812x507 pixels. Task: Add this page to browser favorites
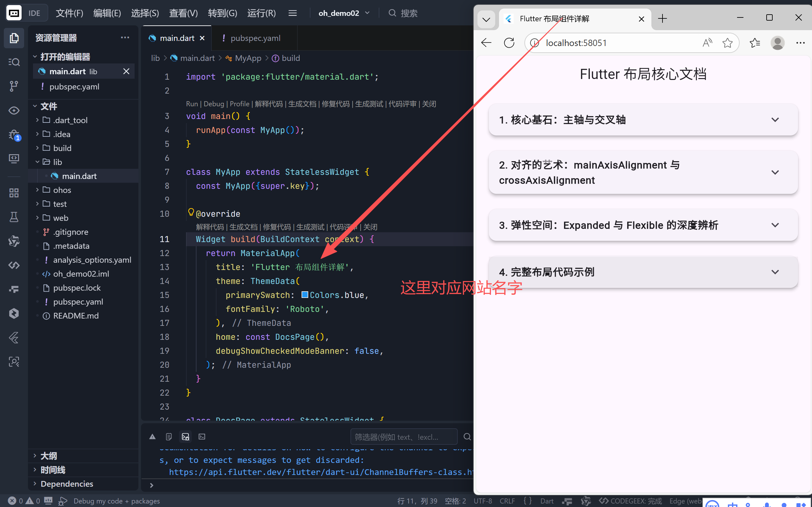pyautogui.click(x=727, y=43)
